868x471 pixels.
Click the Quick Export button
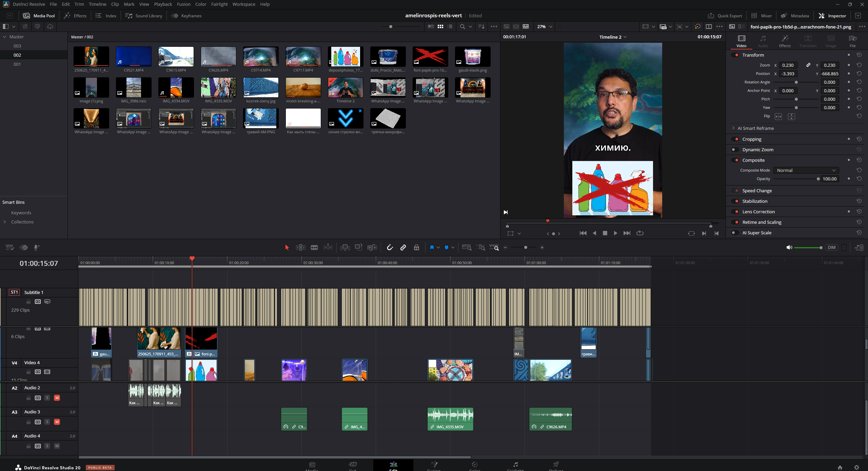pyautogui.click(x=725, y=16)
